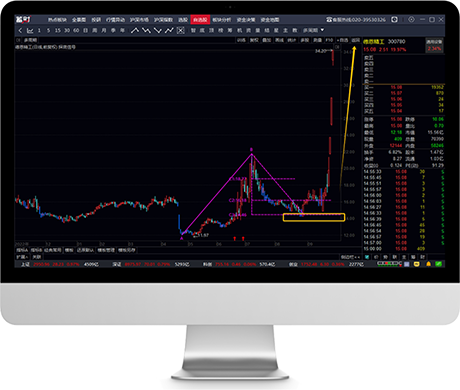Select the rising zigzag trend tool
Image resolution: width=460 pixels, height=390 pixels.
tap(169, 31)
